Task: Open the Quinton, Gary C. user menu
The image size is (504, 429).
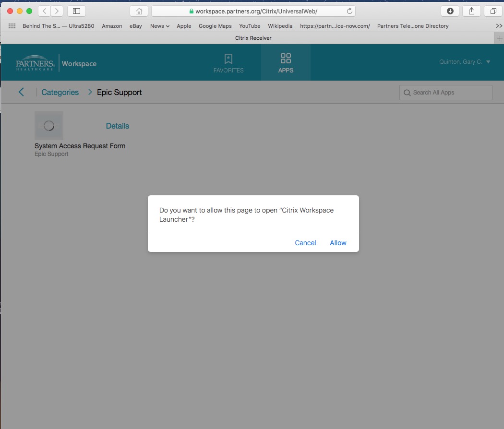Action: [x=465, y=62]
